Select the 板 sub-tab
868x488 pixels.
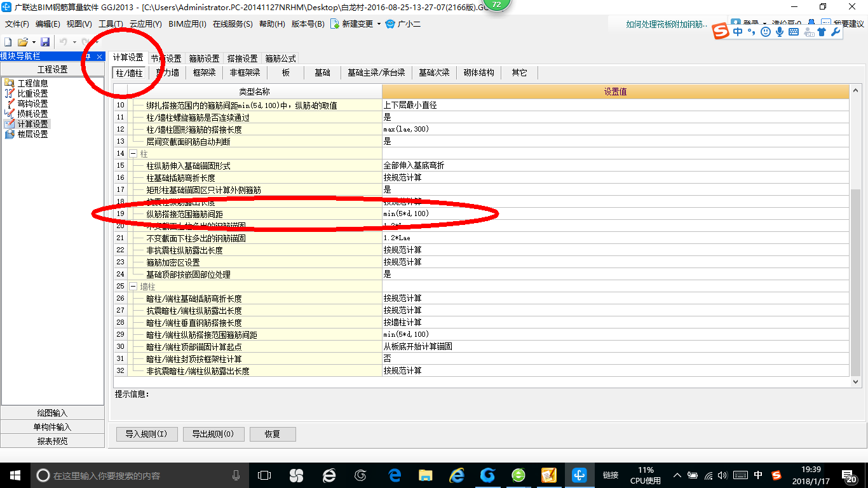286,73
